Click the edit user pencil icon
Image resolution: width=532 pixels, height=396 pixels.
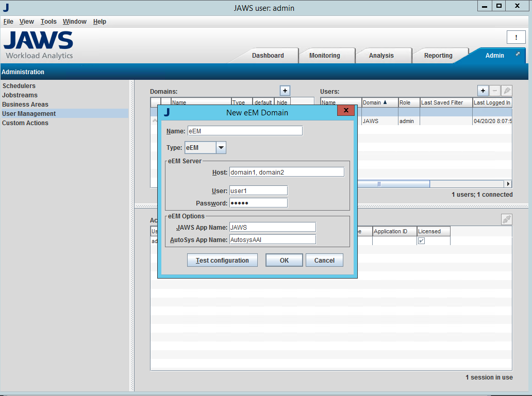pyautogui.click(x=507, y=91)
